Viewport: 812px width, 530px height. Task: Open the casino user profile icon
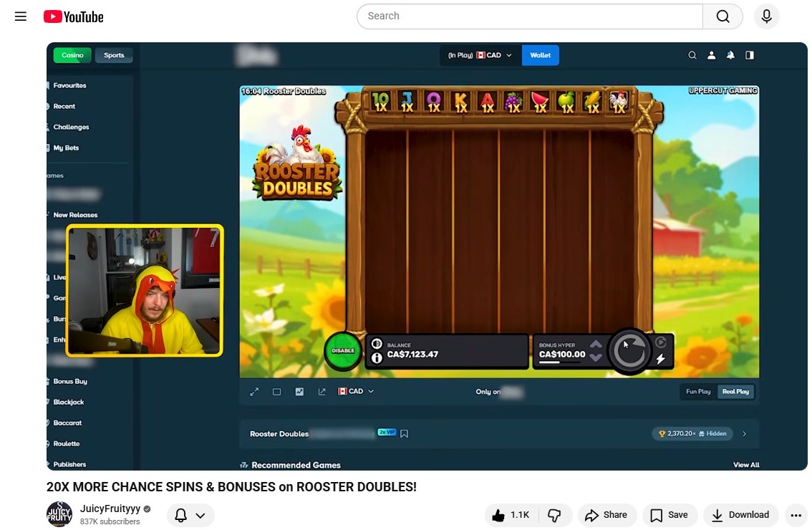(712, 55)
